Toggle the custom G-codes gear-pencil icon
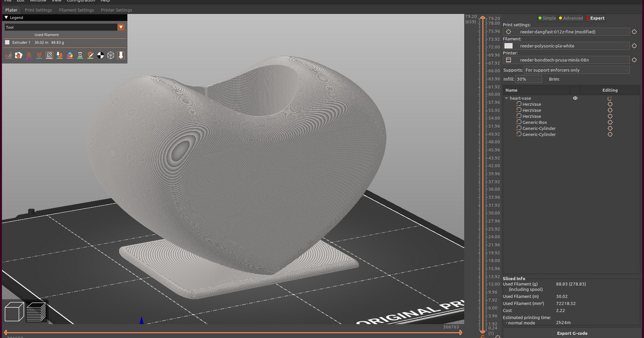 tap(90, 55)
